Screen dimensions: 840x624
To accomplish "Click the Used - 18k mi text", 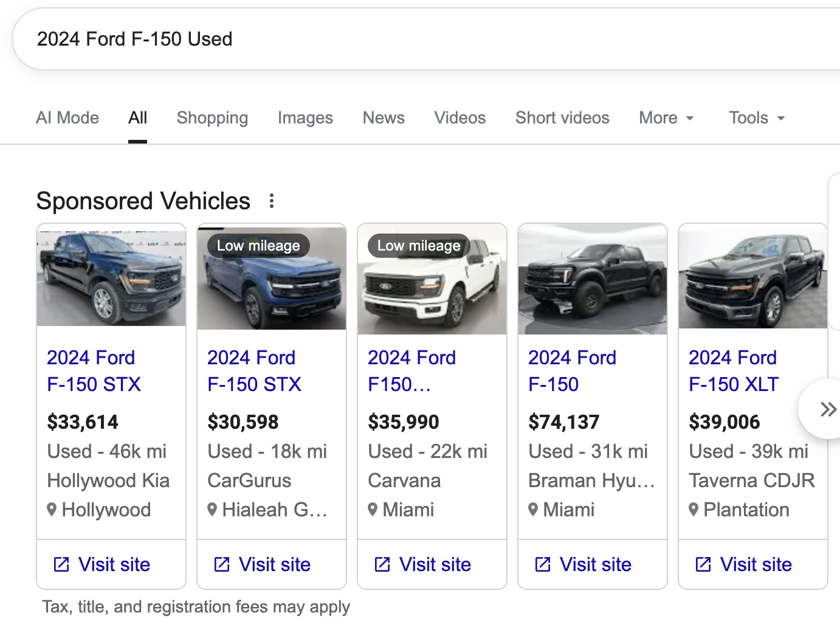I will [267, 451].
